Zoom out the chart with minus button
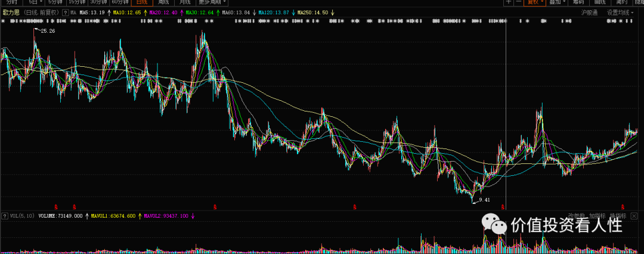 coord(518,2)
